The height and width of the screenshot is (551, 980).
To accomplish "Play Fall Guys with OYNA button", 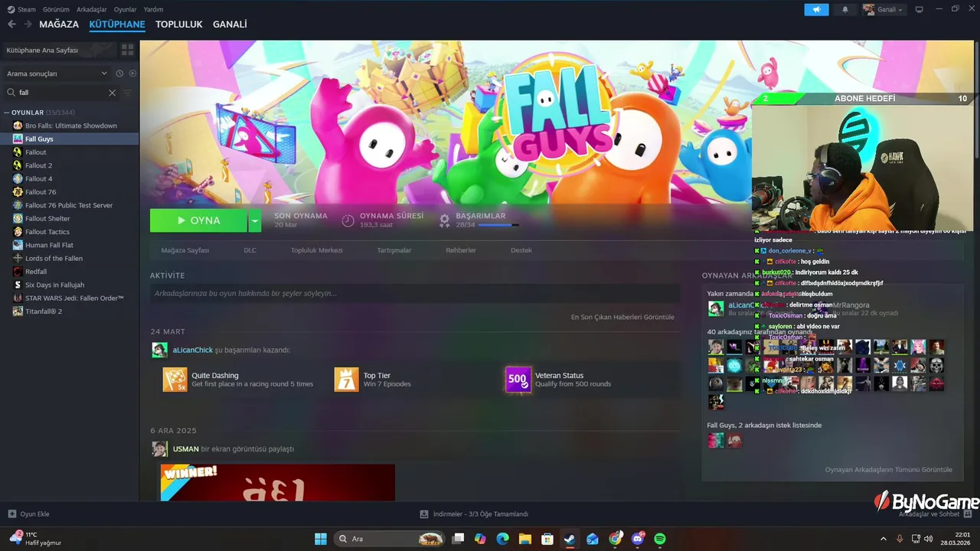I will [x=198, y=220].
